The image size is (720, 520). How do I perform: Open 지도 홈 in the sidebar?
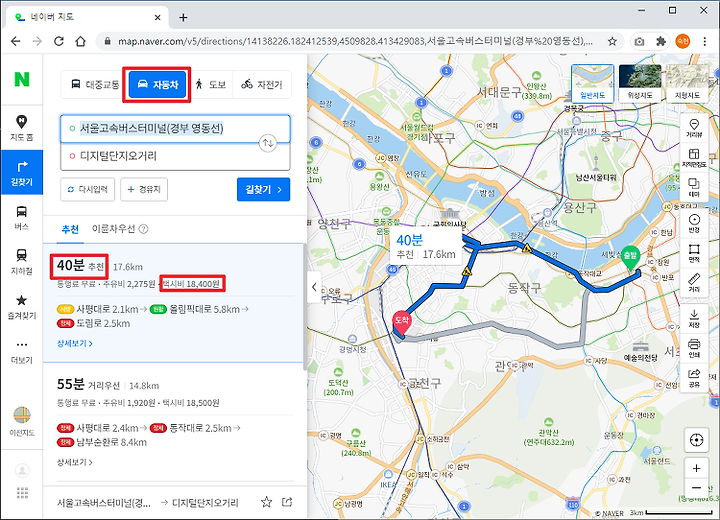pyautogui.click(x=22, y=128)
